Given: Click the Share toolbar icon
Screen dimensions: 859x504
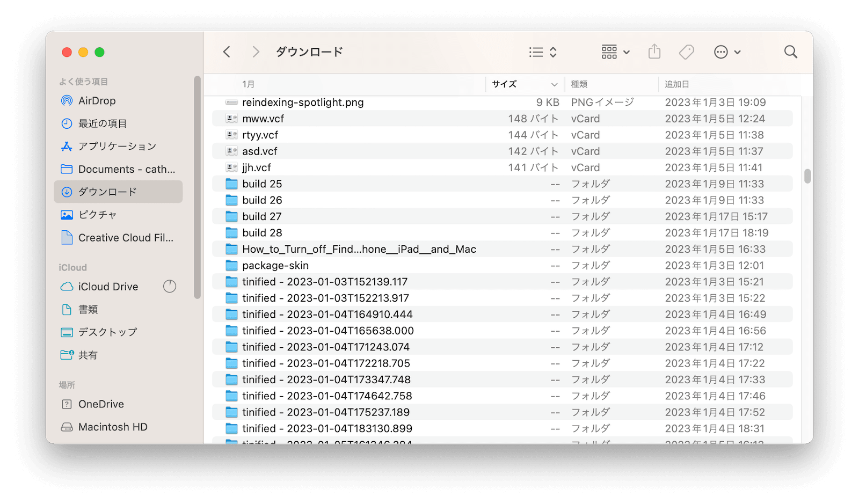Looking at the screenshot, I should pos(654,52).
